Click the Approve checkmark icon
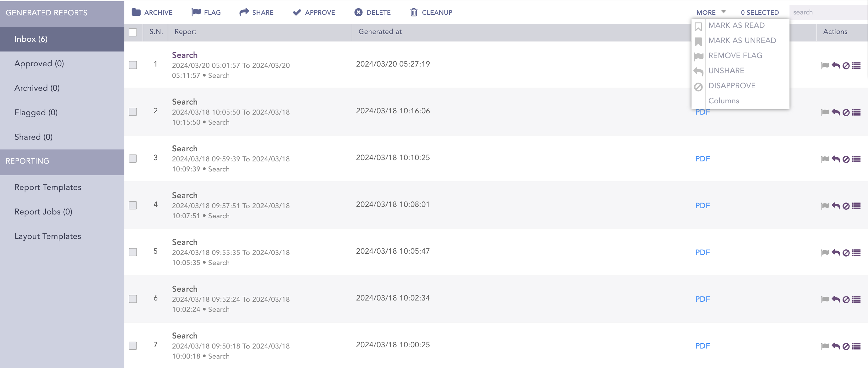 click(x=297, y=13)
